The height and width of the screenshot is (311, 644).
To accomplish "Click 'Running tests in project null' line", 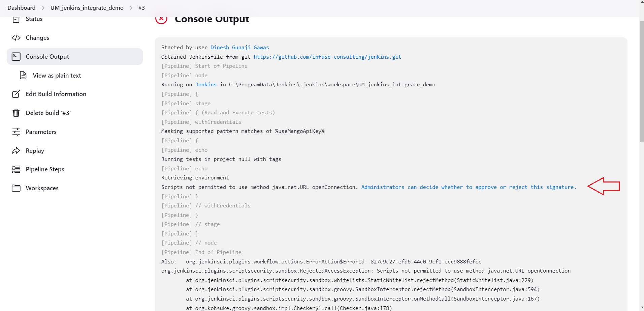I will (x=221, y=159).
